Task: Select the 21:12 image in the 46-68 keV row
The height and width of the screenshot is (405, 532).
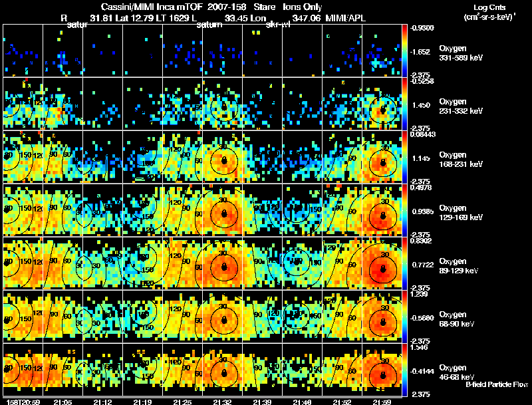Action: (103, 370)
